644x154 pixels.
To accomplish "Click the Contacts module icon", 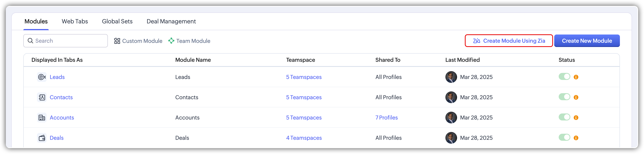I will tap(42, 97).
